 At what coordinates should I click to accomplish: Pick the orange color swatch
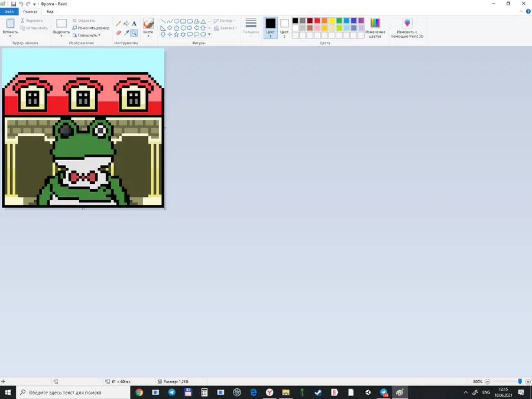[325, 21]
